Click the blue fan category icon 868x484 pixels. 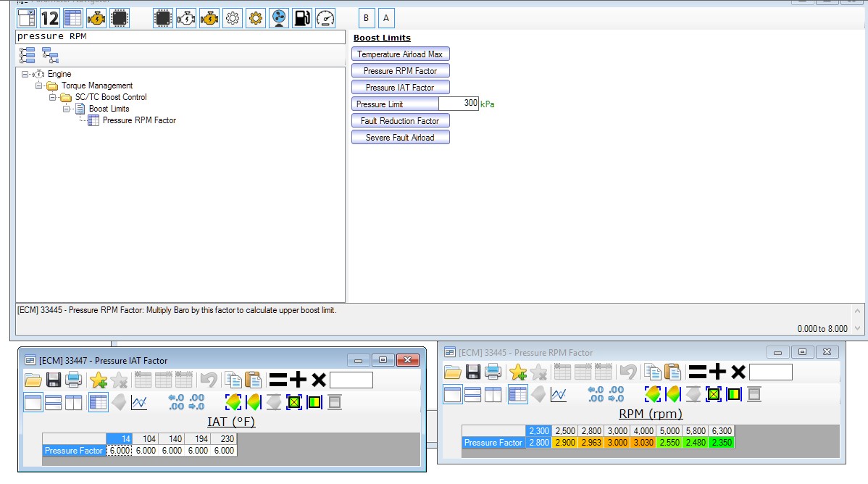click(279, 18)
